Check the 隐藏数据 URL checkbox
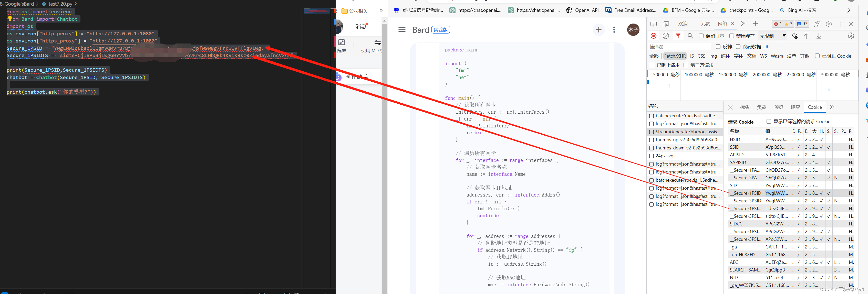 [x=738, y=47]
